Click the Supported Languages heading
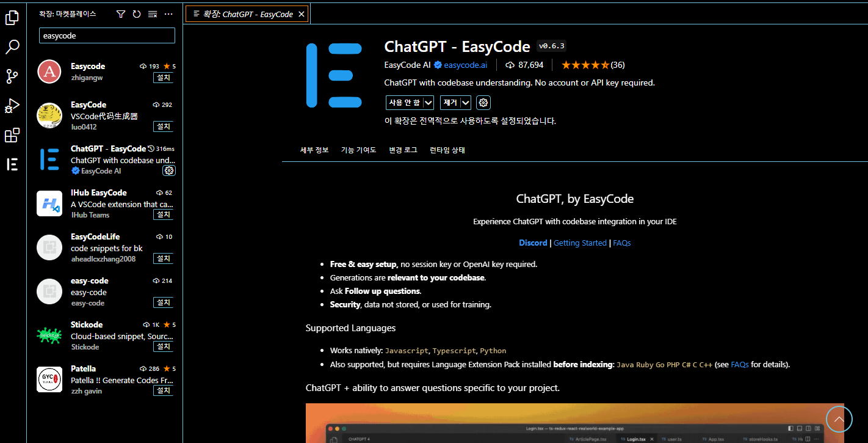 350,328
